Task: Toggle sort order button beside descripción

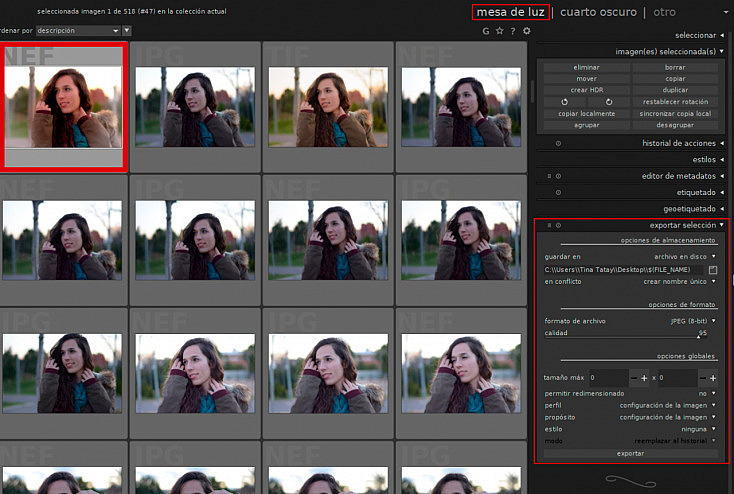Action: pos(126,30)
